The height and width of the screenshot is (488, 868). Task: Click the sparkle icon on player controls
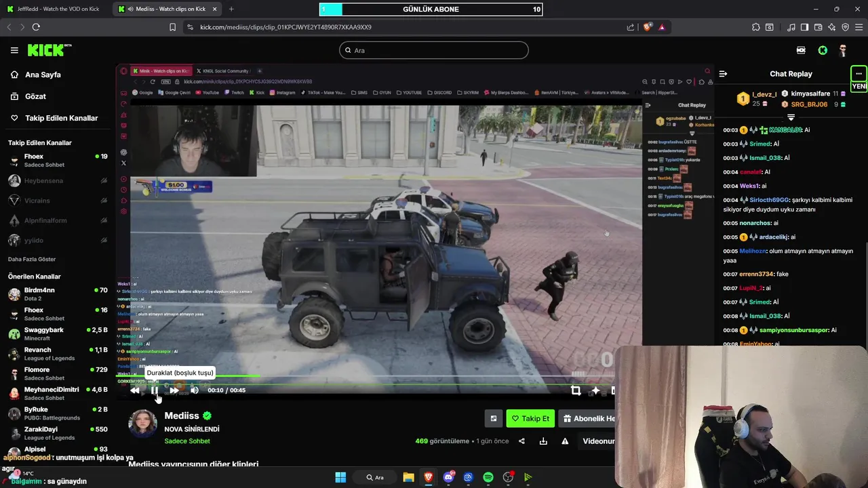[x=595, y=390]
